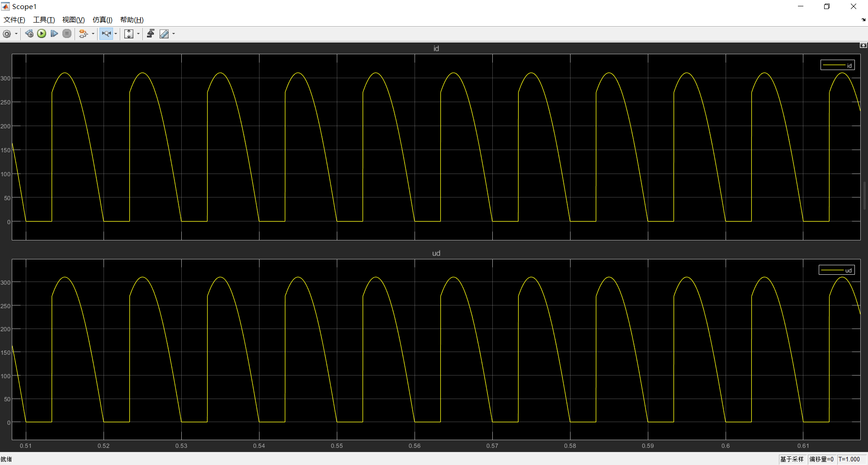Click the id plot title
Viewport: 868px width, 465px height.
coord(436,48)
